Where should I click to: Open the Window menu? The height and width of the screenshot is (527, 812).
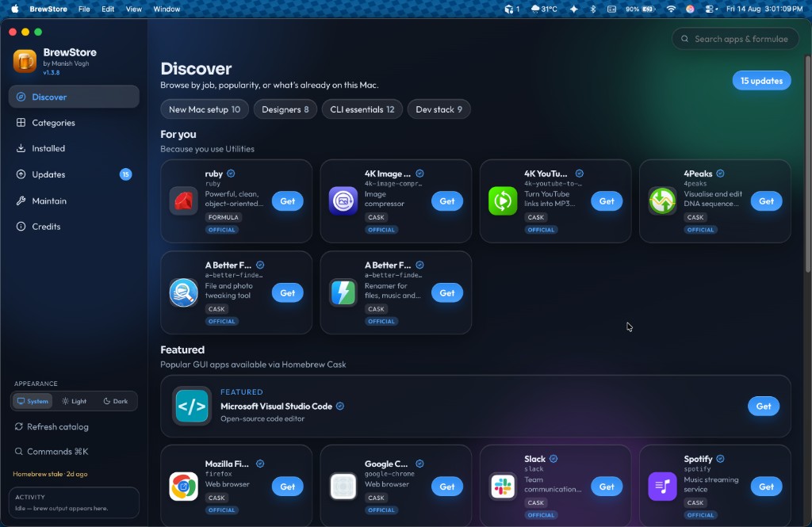(167, 9)
